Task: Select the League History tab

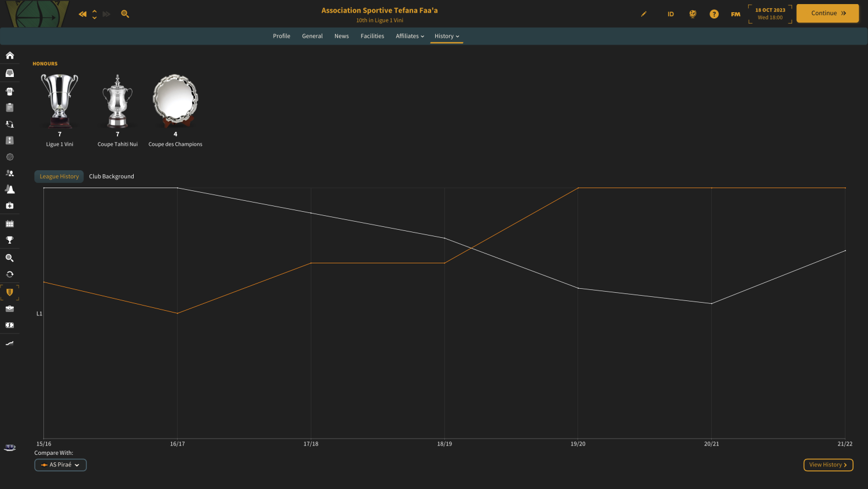Action: coord(59,177)
